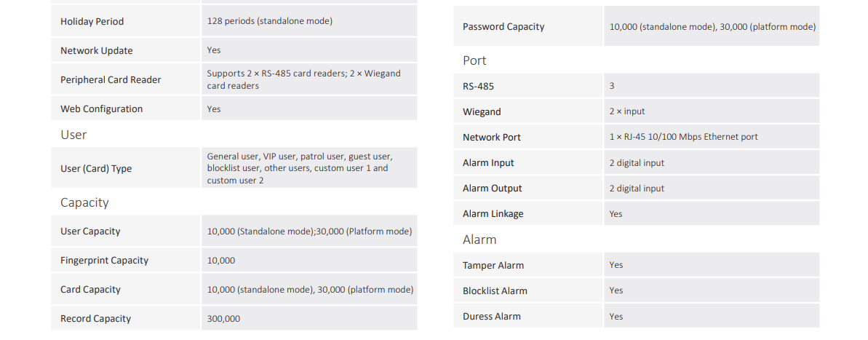Click the Web Configuration row label

101,108
